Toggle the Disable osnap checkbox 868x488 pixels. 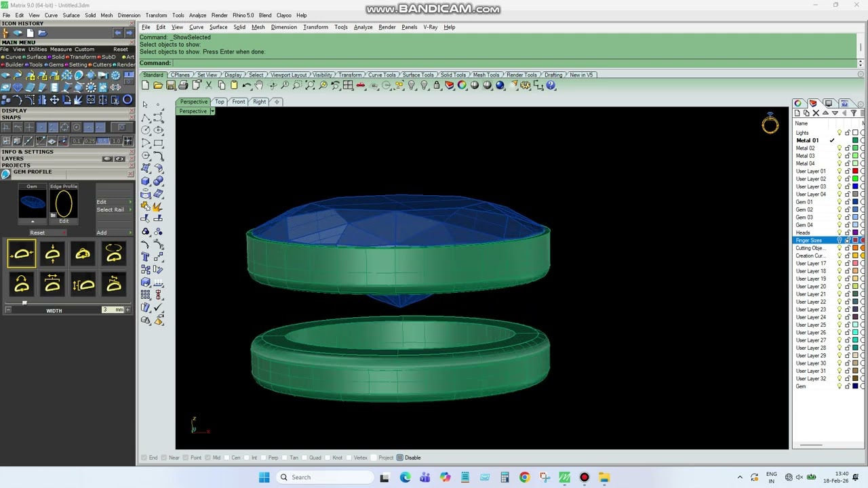click(x=400, y=457)
